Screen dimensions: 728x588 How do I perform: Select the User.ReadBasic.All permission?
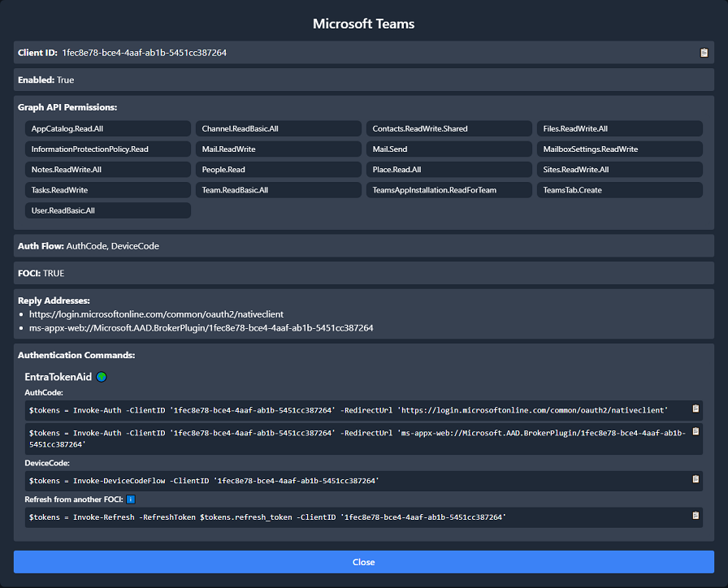tap(108, 210)
